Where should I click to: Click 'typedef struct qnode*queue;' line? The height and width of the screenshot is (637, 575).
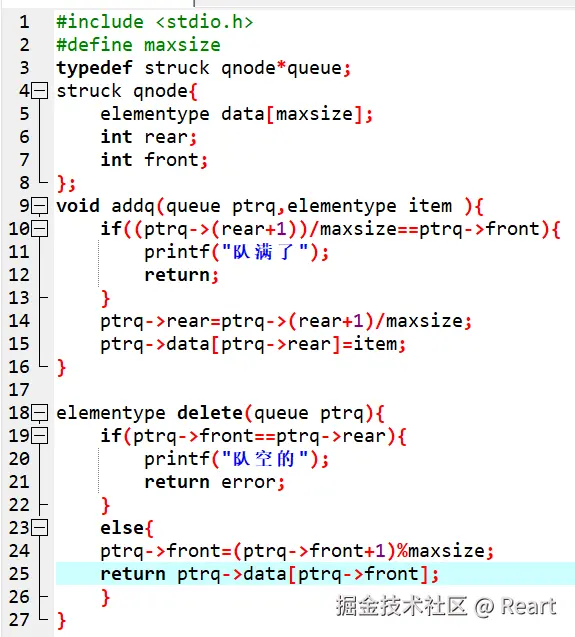(203, 68)
